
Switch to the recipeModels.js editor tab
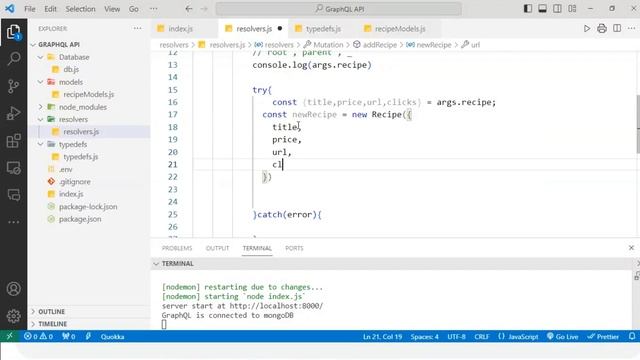[x=400, y=29]
